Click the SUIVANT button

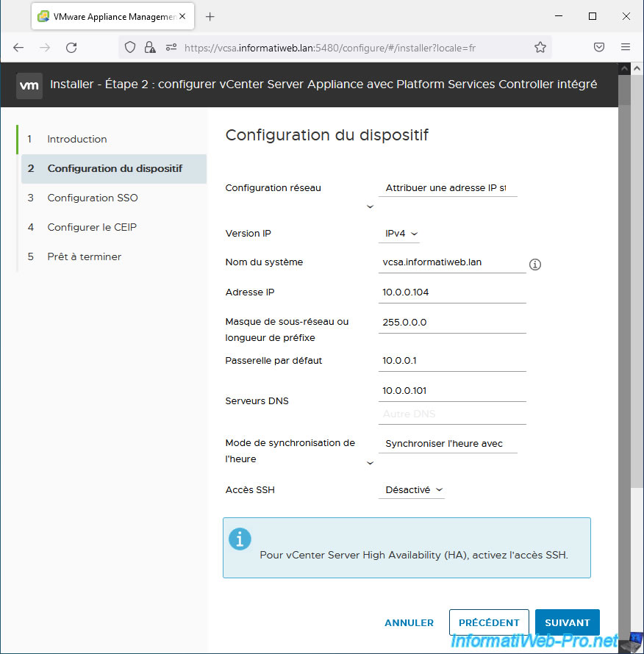tap(568, 622)
